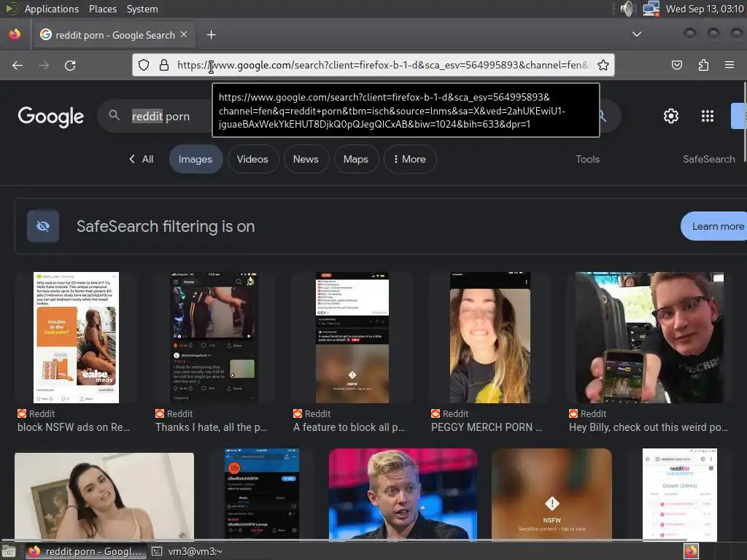Open a new tab with the plus button
Screen dimensions: 747x560
point(211,35)
